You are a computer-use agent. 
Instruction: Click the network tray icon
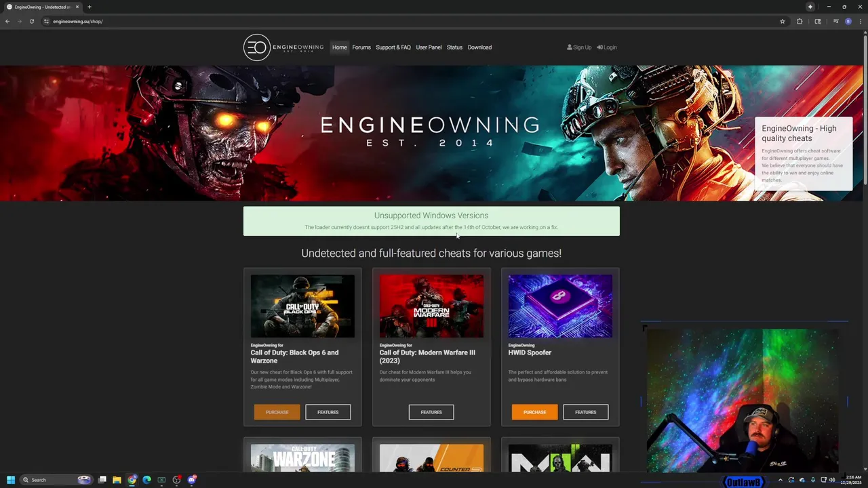(823, 480)
